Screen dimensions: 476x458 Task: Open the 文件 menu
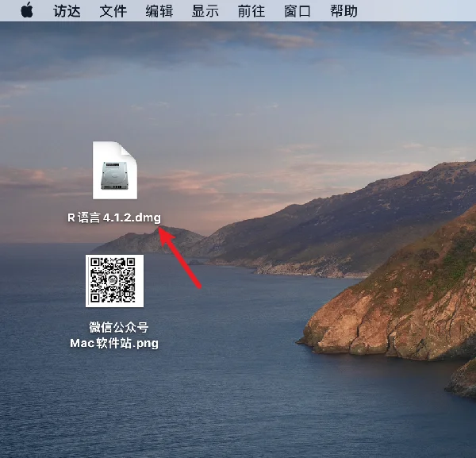(113, 11)
